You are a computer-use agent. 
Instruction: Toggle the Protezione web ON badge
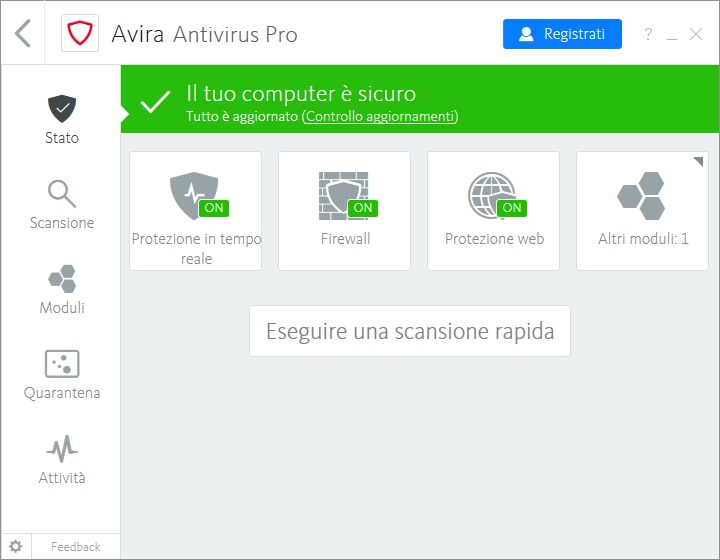point(511,208)
